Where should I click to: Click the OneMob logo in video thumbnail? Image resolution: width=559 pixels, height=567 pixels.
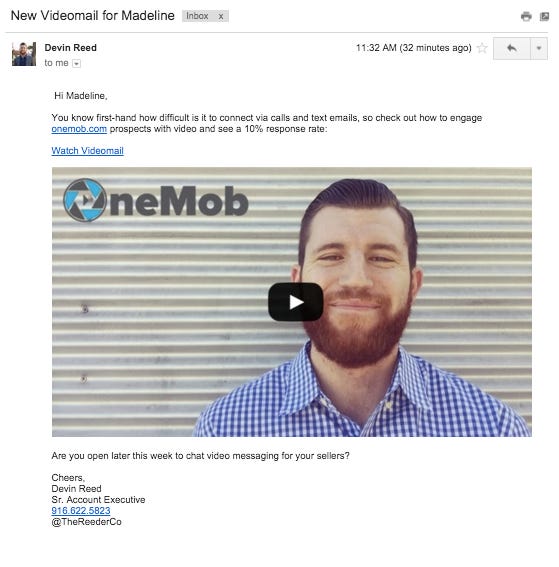(156, 200)
